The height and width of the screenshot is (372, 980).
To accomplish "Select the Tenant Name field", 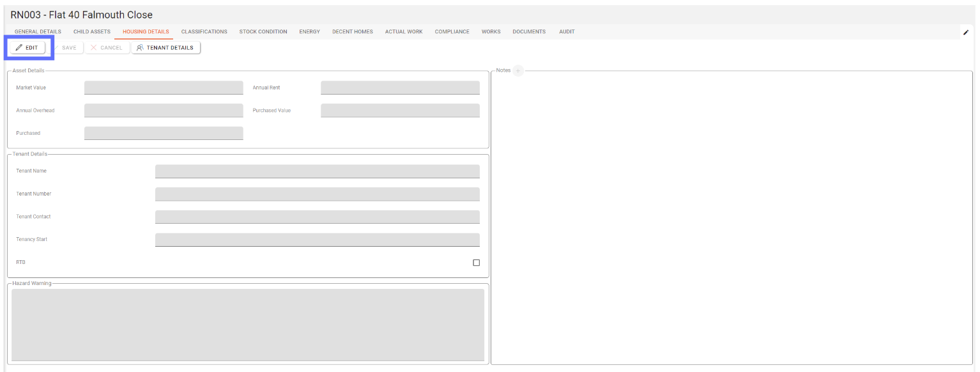I will (317, 171).
